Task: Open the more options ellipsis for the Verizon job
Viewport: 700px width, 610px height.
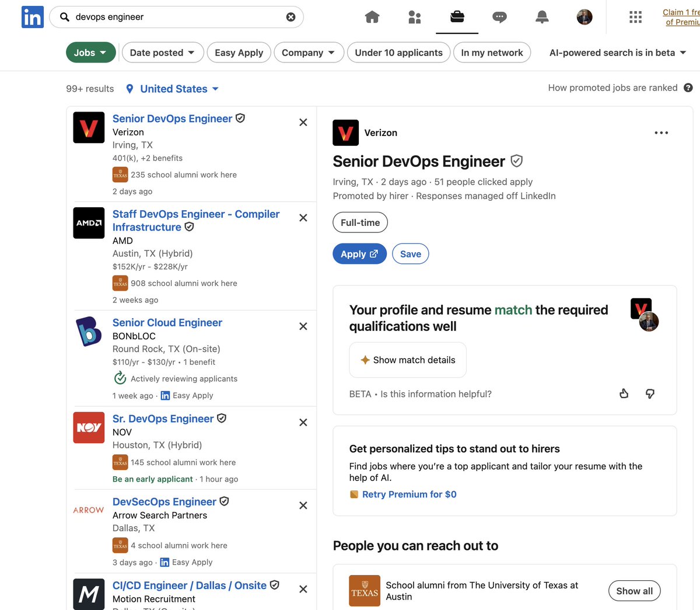Action: pos(661,133)
